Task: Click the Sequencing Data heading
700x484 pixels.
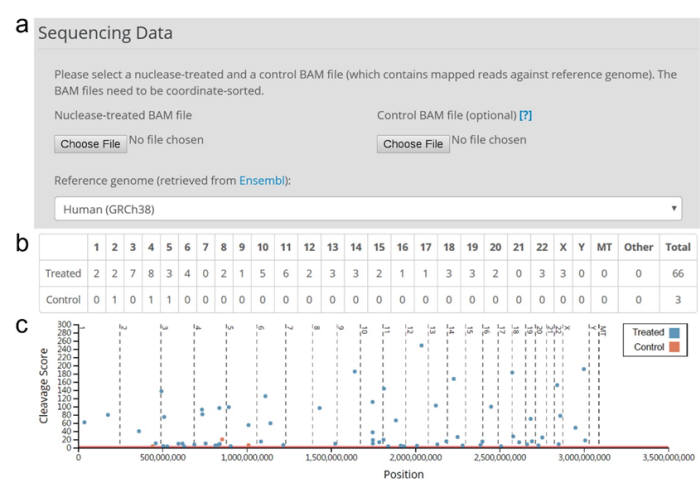Action: 105,33
